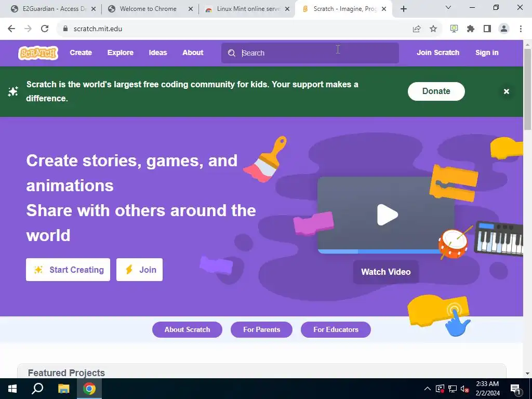Click the Start Creating button
This screenshot has height=399, width=532.
pos(68,270)
